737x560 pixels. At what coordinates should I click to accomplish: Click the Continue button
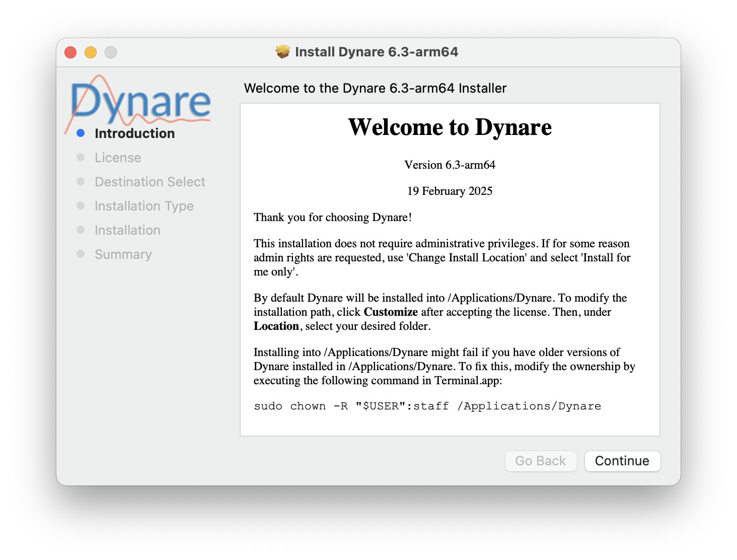622,461
